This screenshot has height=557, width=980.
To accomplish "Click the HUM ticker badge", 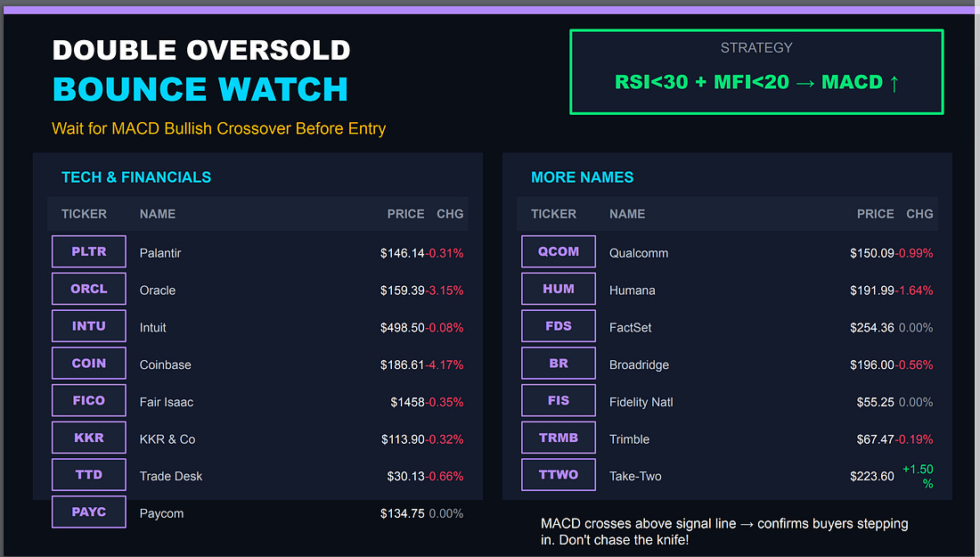I will click(559, 289).
